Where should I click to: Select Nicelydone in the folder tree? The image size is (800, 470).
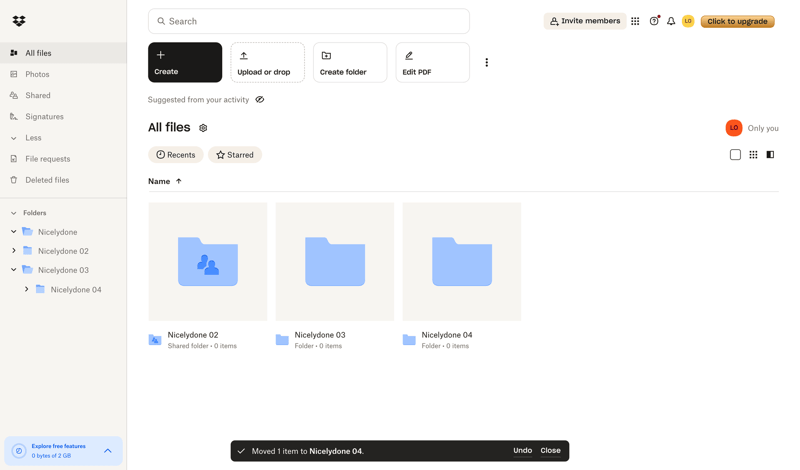coord(58,232)
